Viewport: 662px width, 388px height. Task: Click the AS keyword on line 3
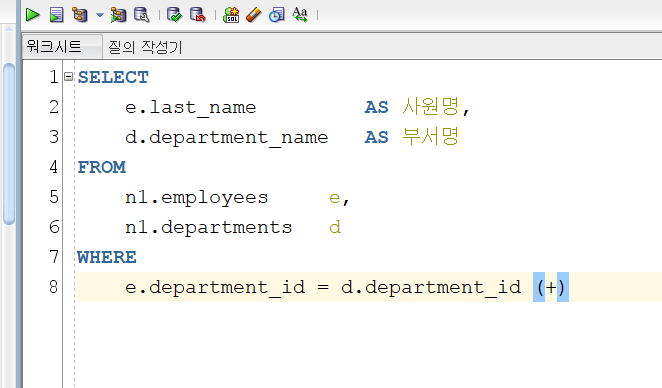[376, 137]
